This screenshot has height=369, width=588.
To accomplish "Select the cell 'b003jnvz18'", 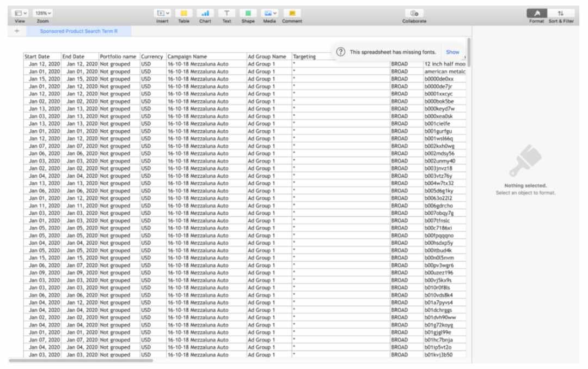I will (x=445, y=168).
